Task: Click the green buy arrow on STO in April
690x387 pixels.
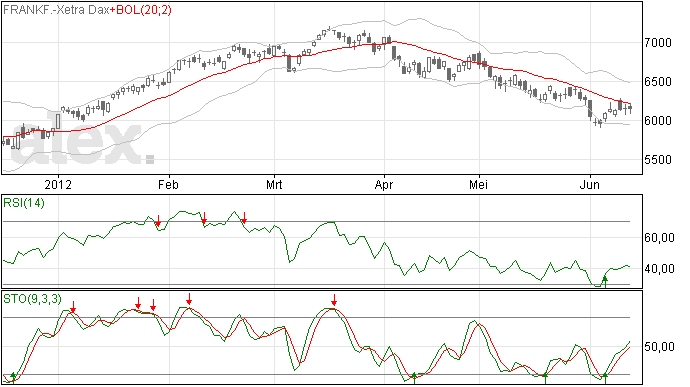Action: (414, 378)
